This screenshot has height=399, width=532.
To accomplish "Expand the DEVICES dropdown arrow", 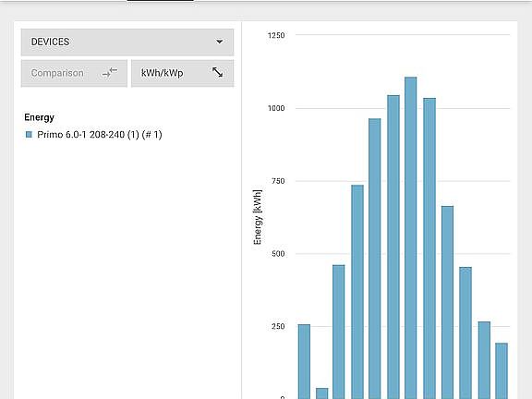I will [x=220, y=42].
